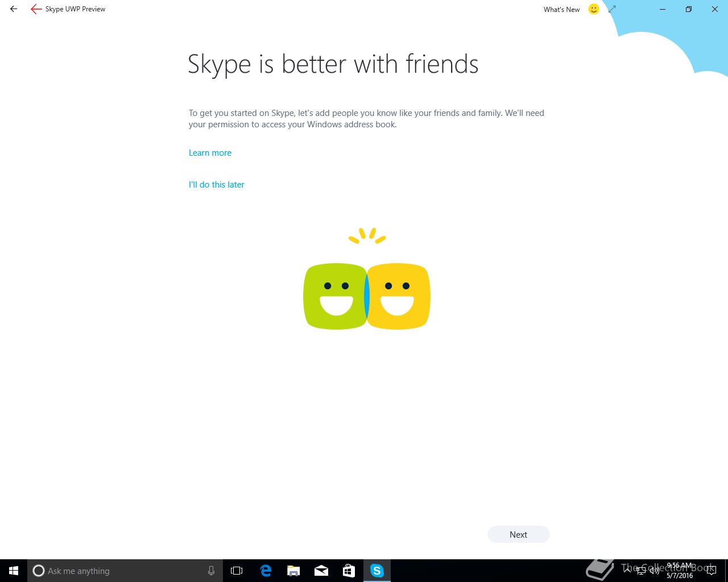
Task: Launch Microsoft Edge from taskbar
Action: [266, 571]
